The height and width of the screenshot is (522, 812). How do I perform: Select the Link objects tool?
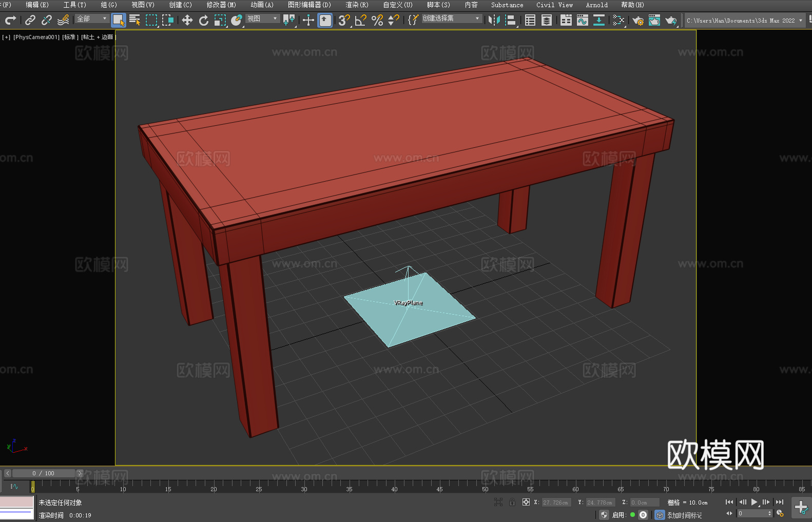(x=30, y=20)
